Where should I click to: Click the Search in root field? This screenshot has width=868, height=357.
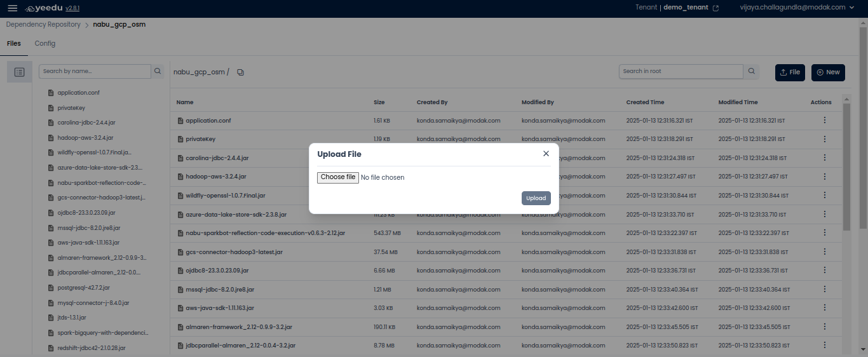point(681,71)
